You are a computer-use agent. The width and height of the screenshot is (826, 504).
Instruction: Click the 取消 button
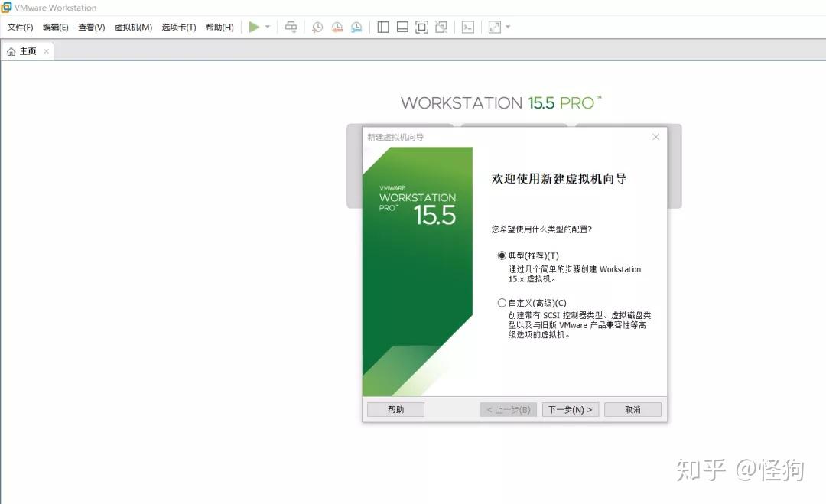point(633,409)
